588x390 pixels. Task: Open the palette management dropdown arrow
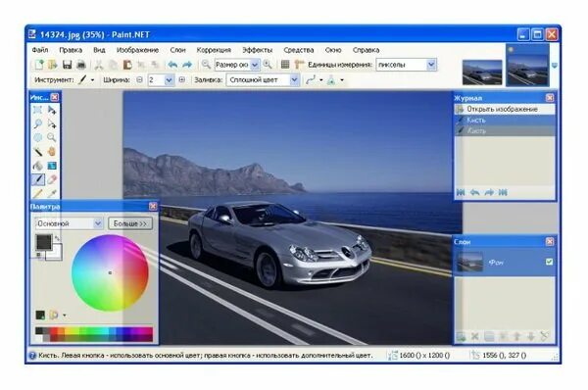coord(64,316)
